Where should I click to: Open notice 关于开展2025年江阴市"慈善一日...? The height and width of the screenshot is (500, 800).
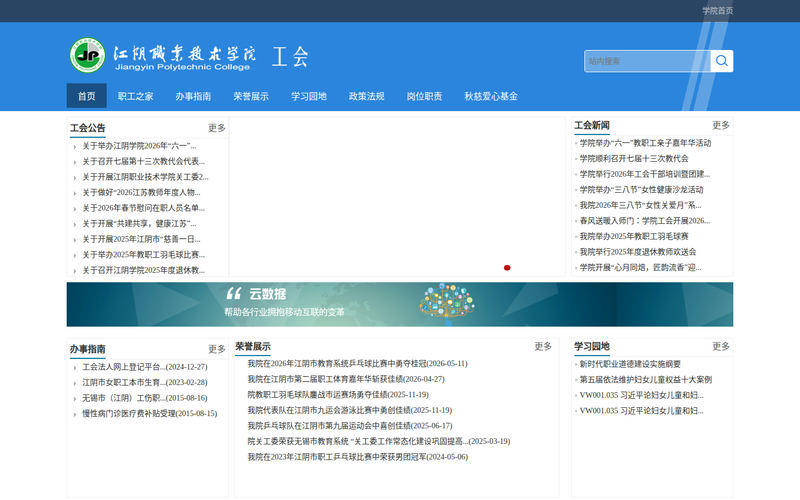click(x=141, y=239)
